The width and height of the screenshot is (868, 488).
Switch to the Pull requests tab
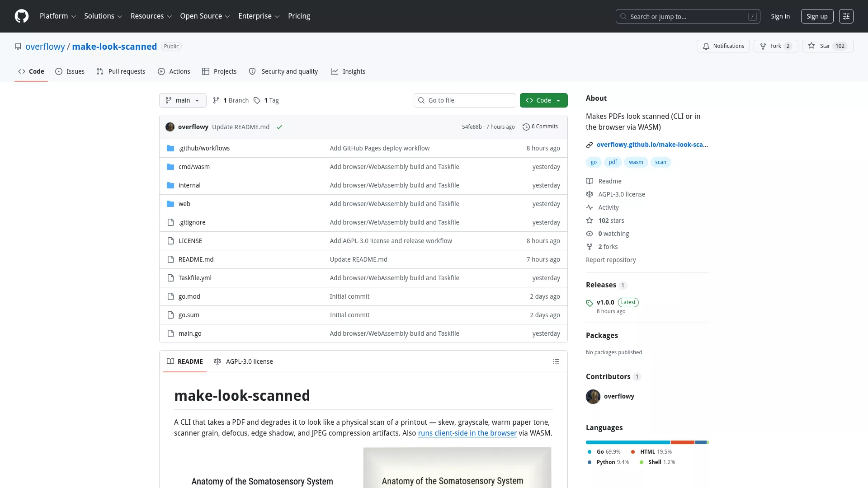[121, 71]
